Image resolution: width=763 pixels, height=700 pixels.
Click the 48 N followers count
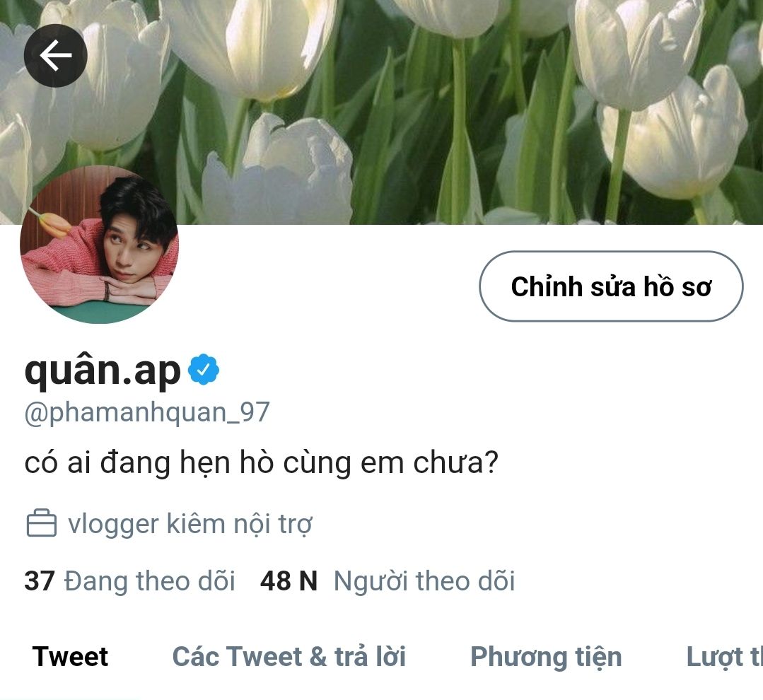tap(289, 581)
